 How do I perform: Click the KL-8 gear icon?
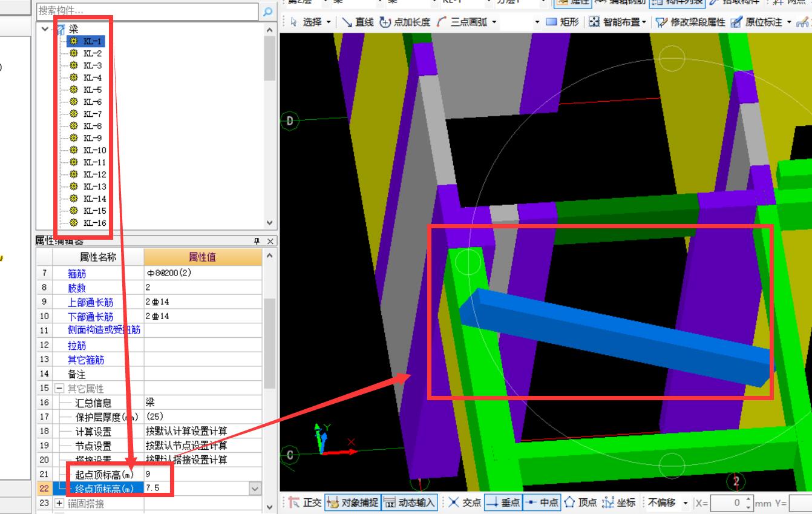(74, 126)
